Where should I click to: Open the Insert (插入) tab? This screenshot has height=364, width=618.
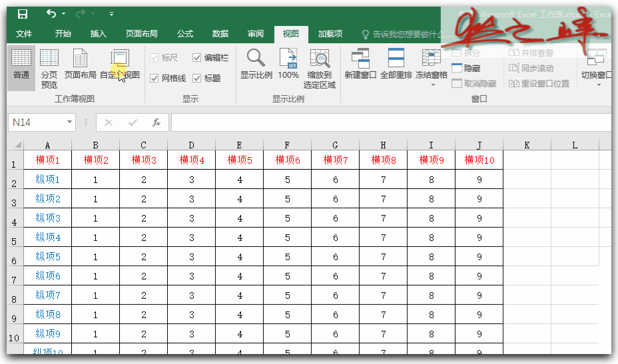99,34
